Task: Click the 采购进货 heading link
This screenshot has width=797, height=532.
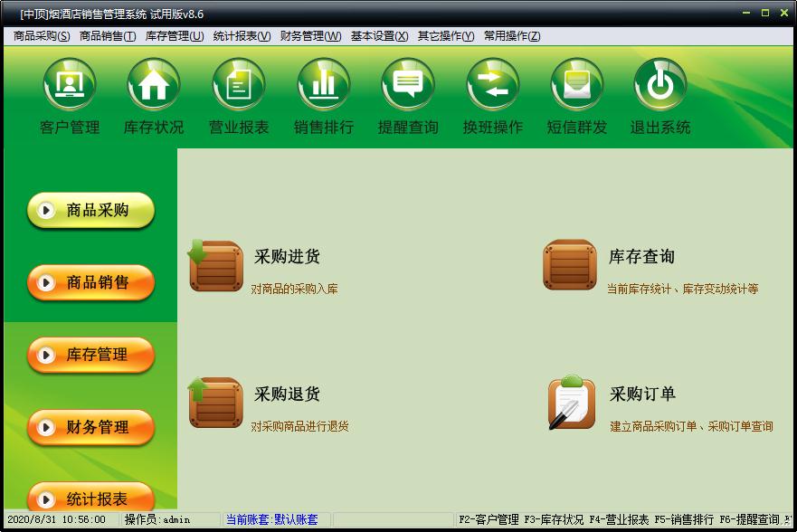Action: click(287, 257)
